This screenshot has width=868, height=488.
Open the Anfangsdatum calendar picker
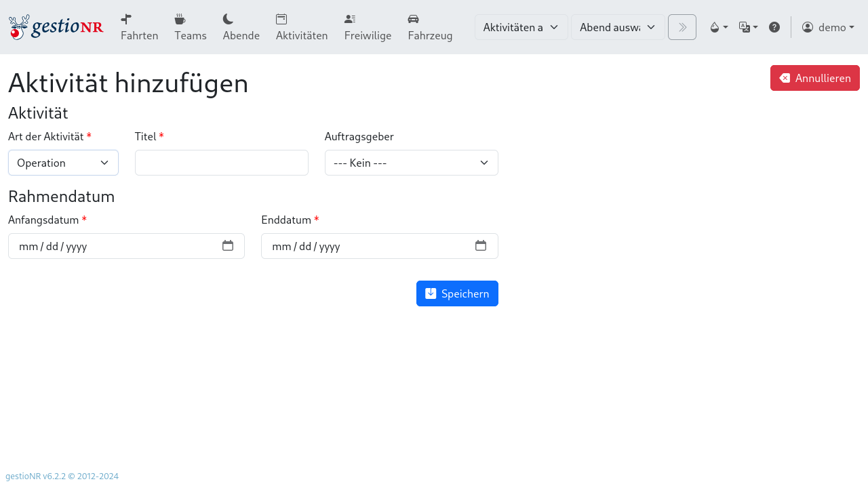click(228, 246)
